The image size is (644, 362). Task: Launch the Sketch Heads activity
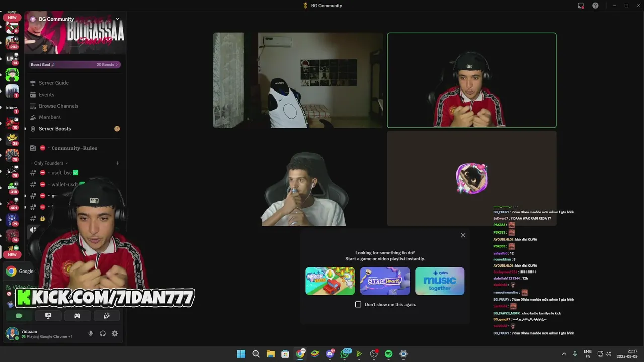(x=385, y=281)
